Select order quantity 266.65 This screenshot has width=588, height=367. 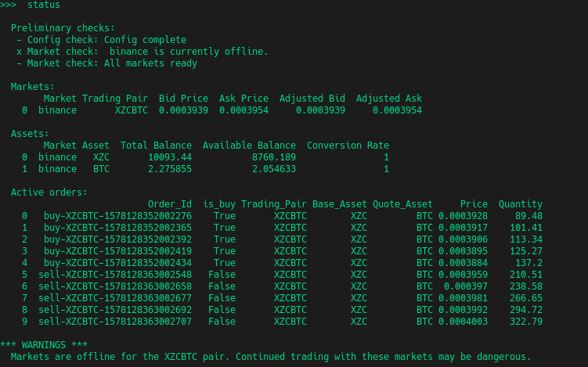526,298
